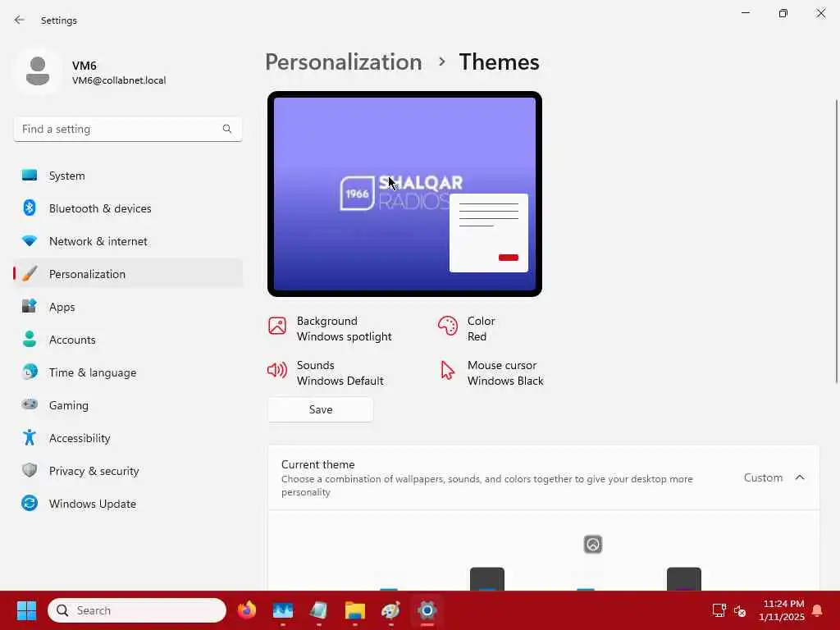840x630 pixels.
Task: Open the notification bell in the tray
Action: (818, 610)
